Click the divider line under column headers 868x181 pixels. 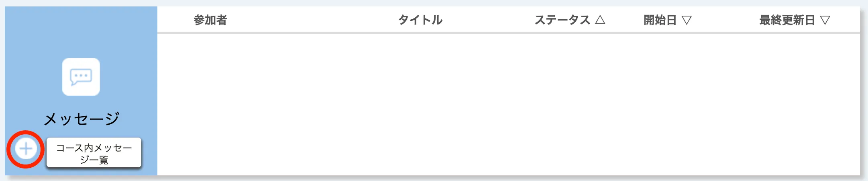pyautogui.click(x=508, y=33)
